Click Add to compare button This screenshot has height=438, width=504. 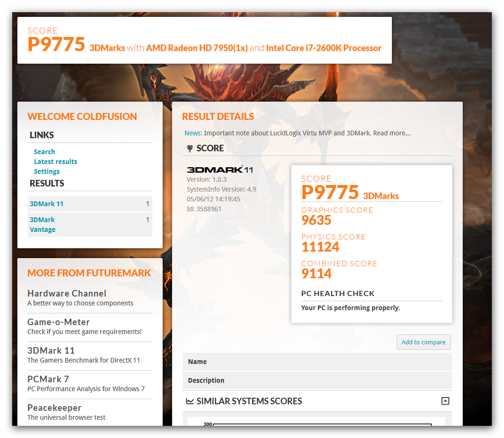point(423,342)
